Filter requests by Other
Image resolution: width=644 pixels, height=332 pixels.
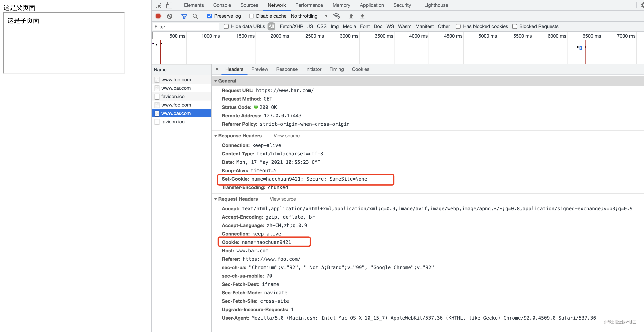[444, 26]
